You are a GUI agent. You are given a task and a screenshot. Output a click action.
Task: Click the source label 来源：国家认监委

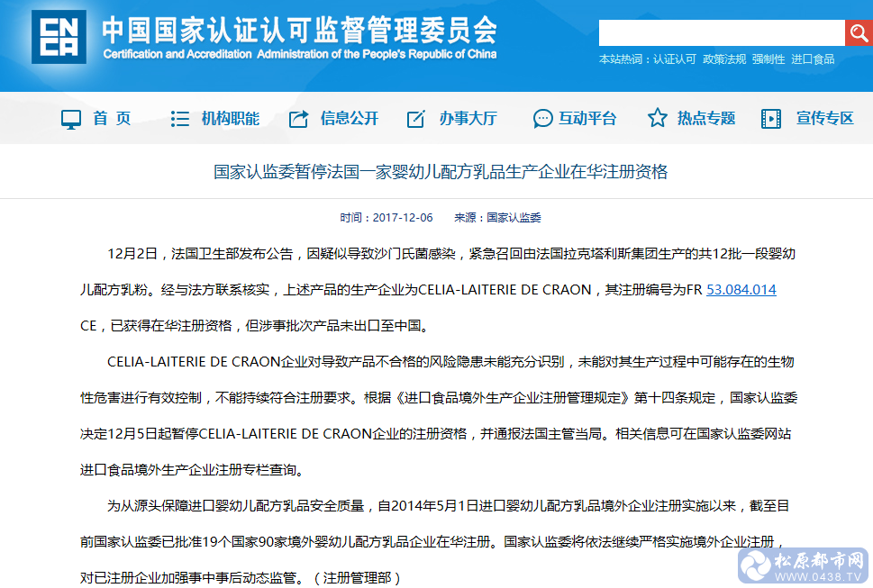click(x=497, y=218)
